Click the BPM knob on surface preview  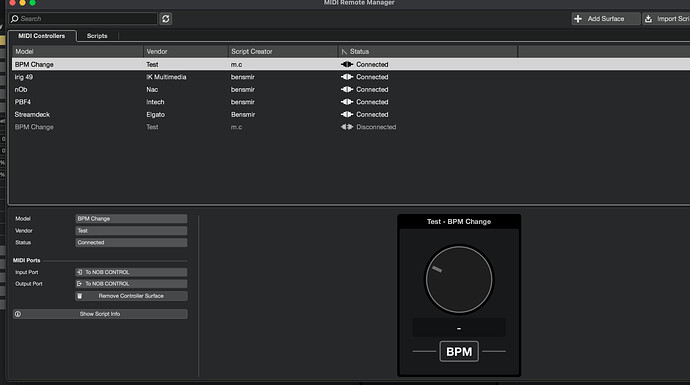[x=459, y=279]
